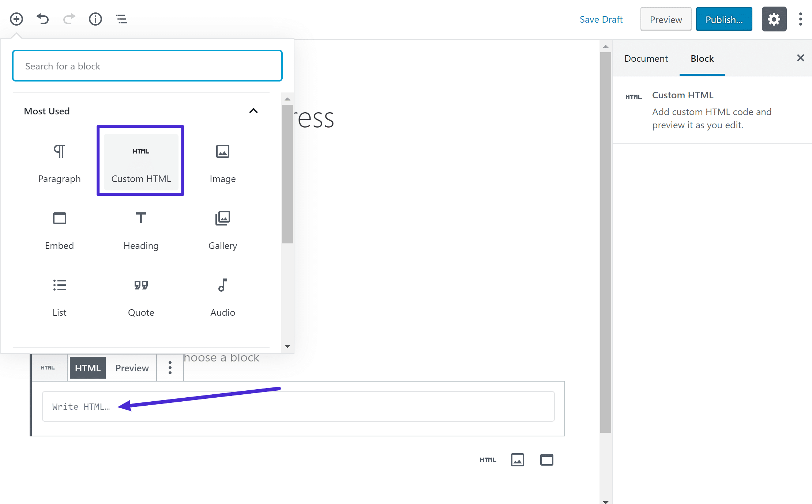This screenshot has height=504, width=812.
Task: Switch to the Block settings tab
Action: (x=702, y=58)
